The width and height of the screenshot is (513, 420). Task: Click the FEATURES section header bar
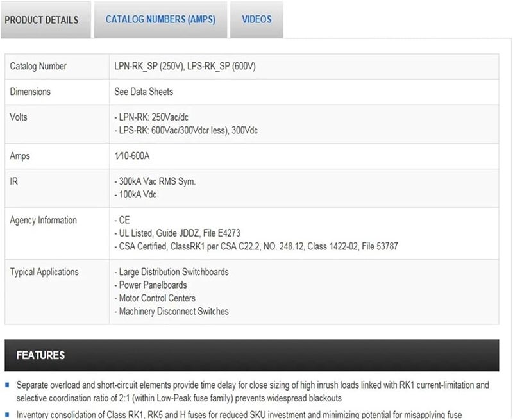click(x=251, y=355)
